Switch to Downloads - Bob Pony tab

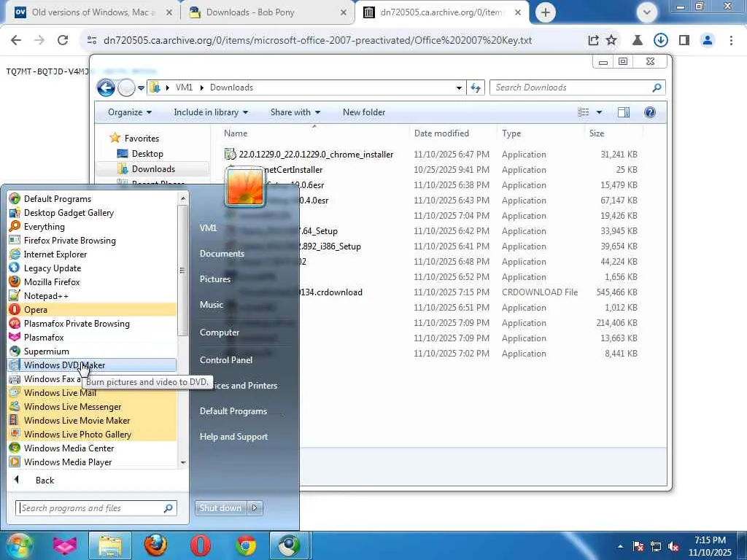[268, 12]
